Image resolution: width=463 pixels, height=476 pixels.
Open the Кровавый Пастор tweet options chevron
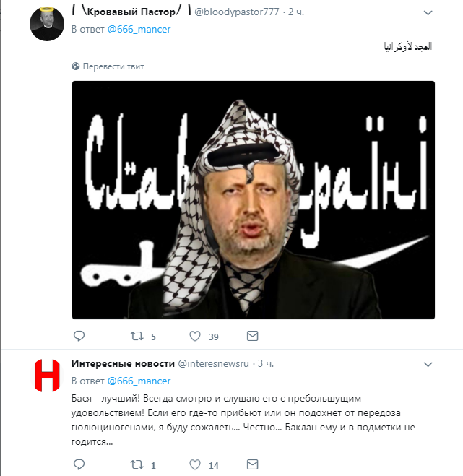coord(428,13)
